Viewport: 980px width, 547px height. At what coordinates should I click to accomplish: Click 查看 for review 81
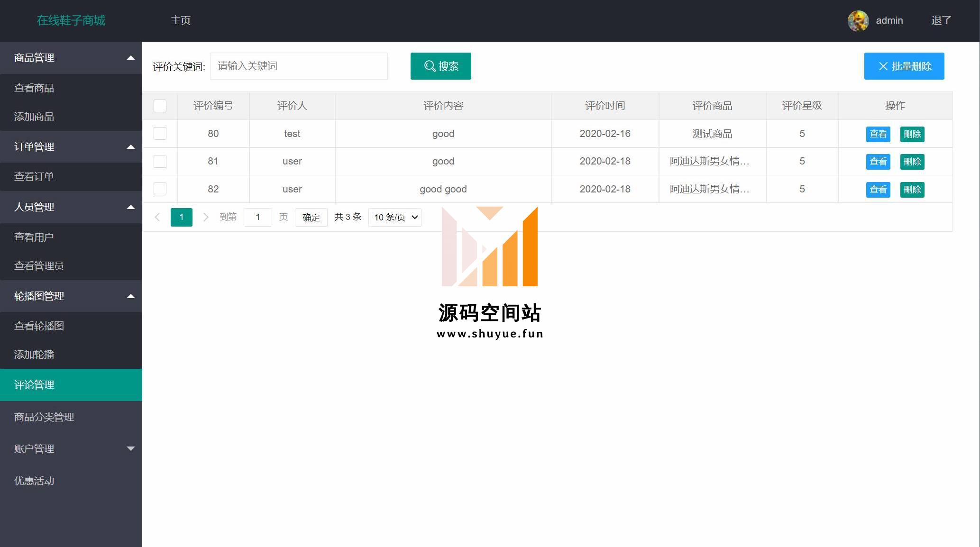point(878,162)
